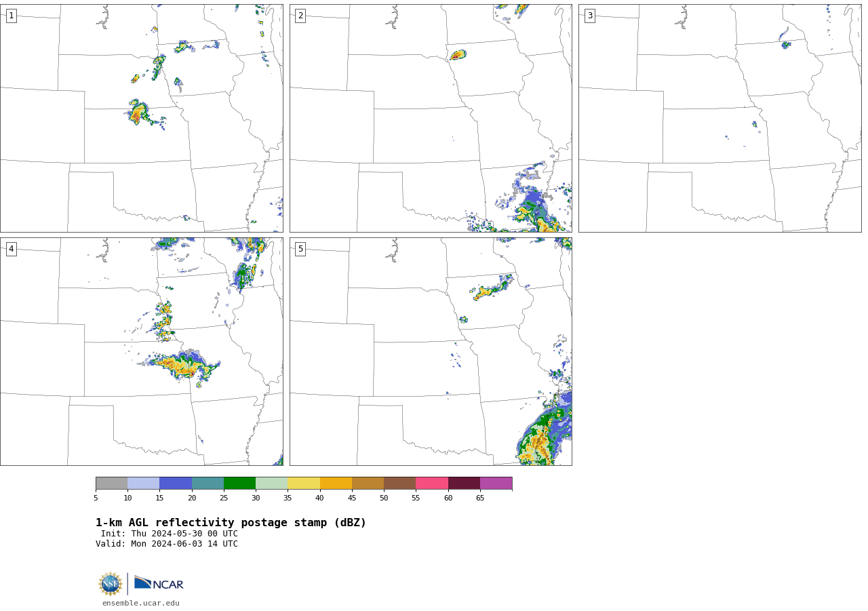The height and width of the screenshot is (611, 868).
Task: Click the colorbar tick label 35
Action: [288, 498]
